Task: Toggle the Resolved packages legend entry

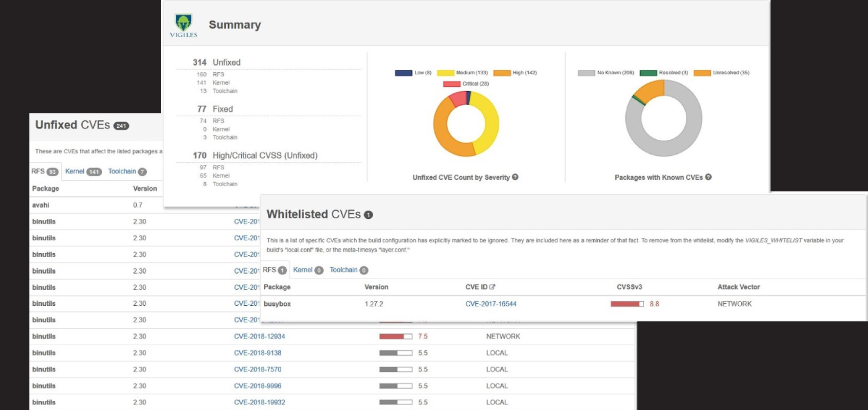Action: [x=664, y=73]
